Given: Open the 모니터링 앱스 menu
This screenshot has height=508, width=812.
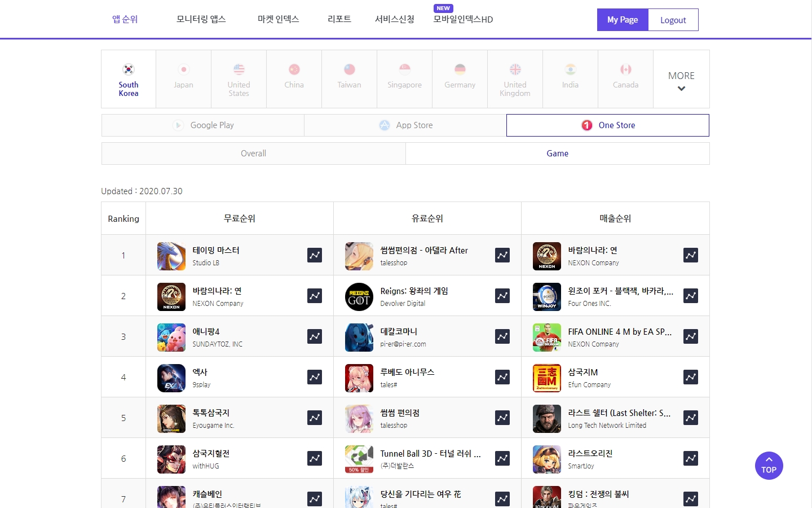Looking at the screenshot, I should tap(201, 19).
